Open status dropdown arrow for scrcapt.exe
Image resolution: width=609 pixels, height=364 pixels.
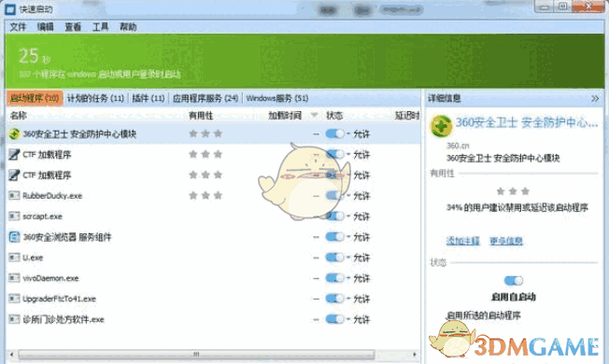click(348, 217)
